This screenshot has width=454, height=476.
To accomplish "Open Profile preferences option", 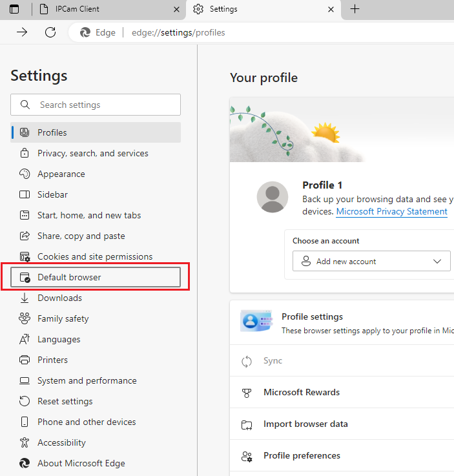I will [302, 455].
